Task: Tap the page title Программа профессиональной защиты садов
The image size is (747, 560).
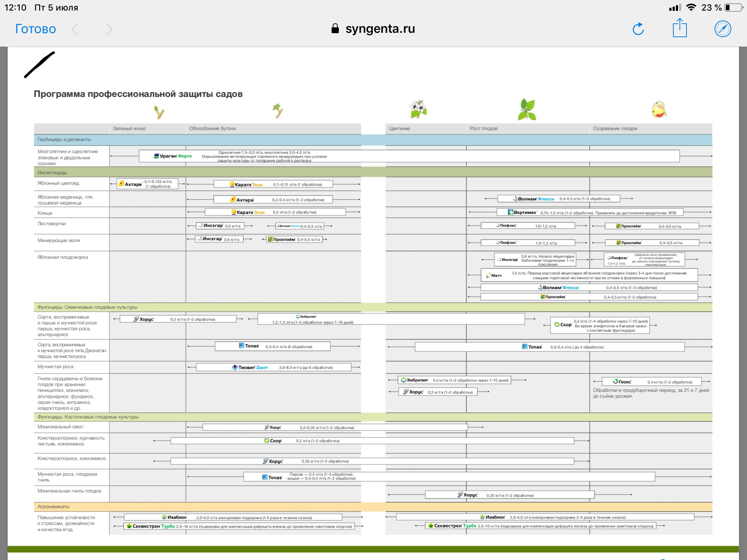Action: click(x=138, y=94)
